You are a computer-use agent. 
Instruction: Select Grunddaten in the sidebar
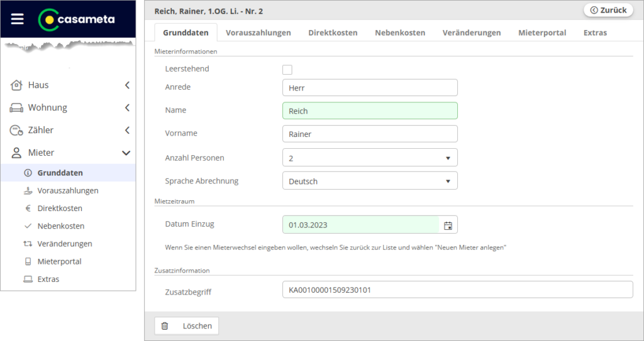(68, 173)
